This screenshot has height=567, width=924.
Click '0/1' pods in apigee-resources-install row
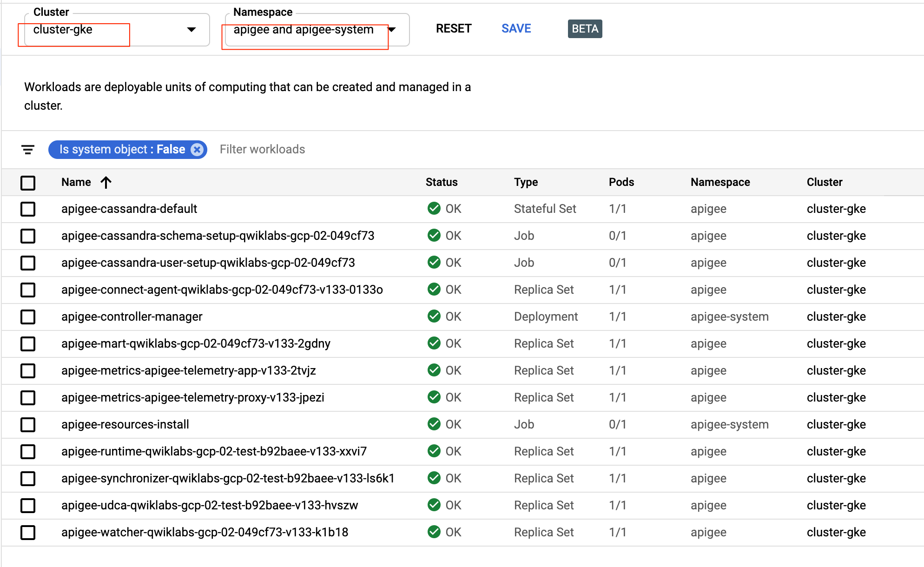(x=618, y=424)
